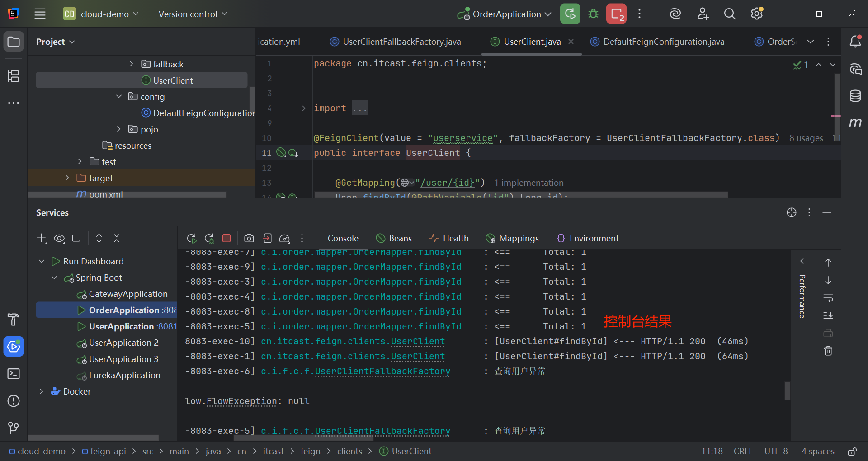Switch to DefaultFeignConfiguration.java tab
The height and width of the screenshot is (461, 868).
[x=658, y=42]
